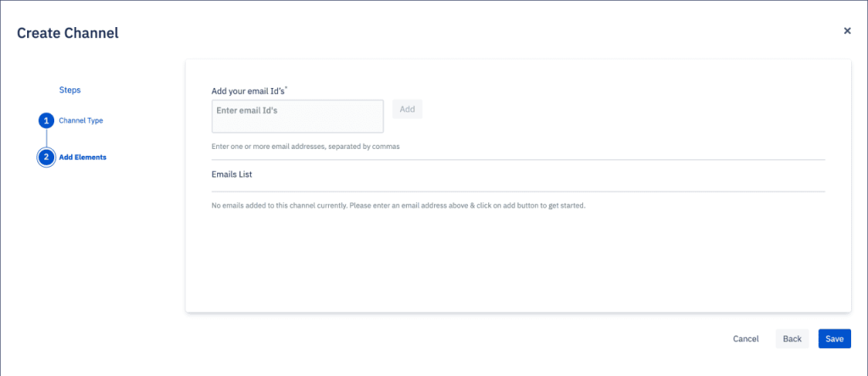Click empty area below the emails message
Screen dimensions: 868x376
(x=518, y=260)
